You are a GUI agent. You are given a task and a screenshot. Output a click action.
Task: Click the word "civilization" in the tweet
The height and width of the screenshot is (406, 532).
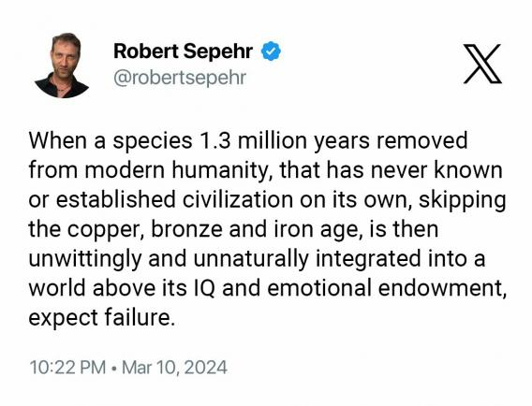pos(238,199)
